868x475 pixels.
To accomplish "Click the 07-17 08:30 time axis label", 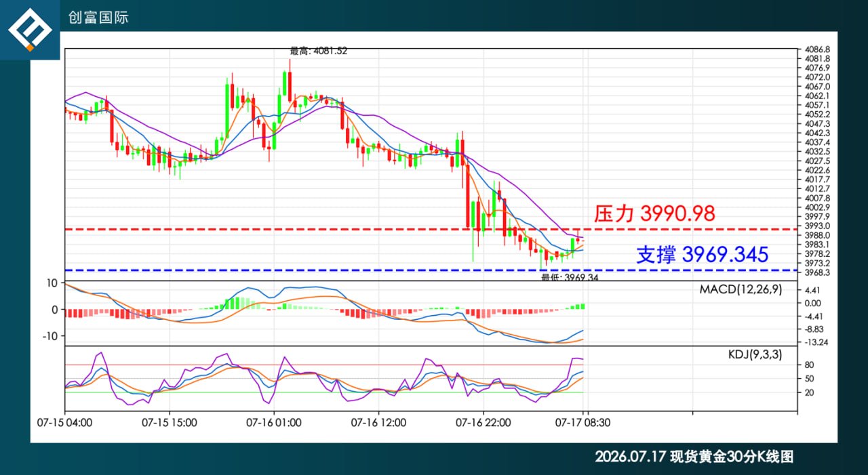I will pos(583,422).
